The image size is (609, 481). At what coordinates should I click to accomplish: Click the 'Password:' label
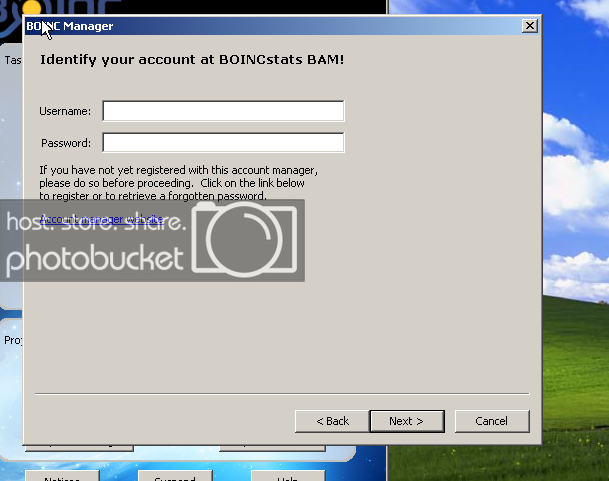66,143
